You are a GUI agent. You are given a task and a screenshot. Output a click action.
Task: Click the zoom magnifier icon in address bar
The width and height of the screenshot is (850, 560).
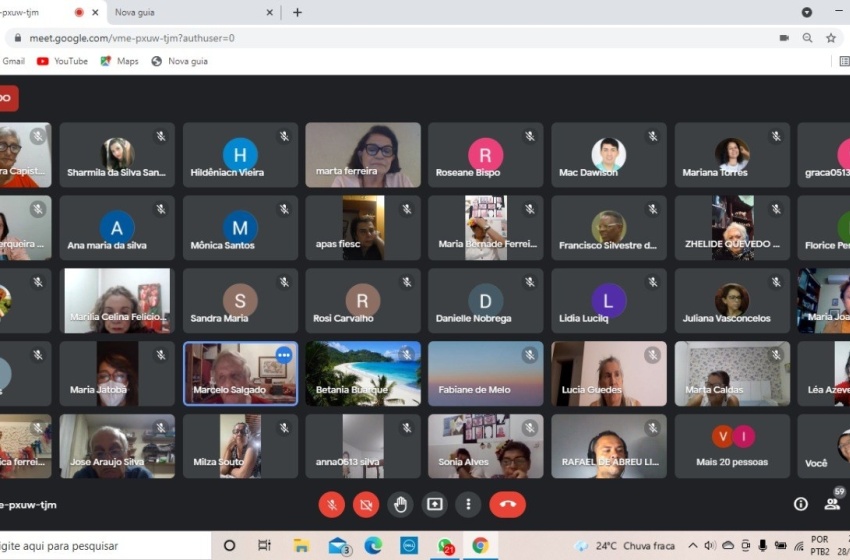click(807, 38)
